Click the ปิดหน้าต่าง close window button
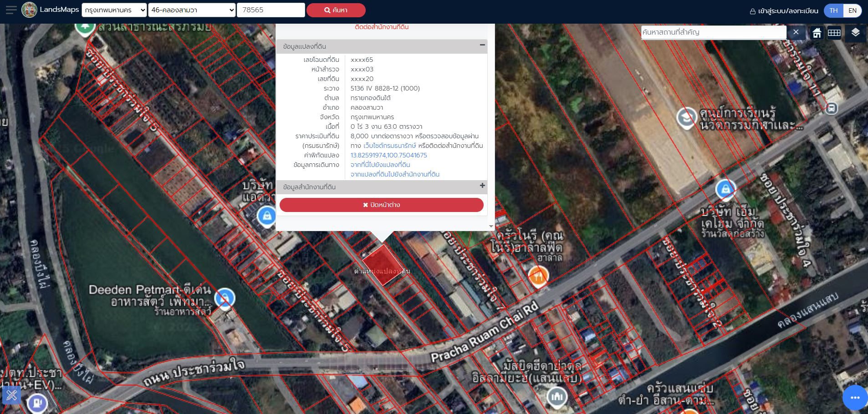This screenshot has height=414, width=868. pos(382,205)
